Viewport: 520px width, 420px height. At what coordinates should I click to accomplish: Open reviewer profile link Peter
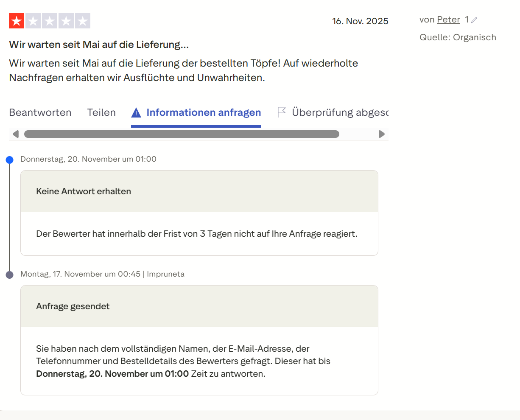[448, 20]
